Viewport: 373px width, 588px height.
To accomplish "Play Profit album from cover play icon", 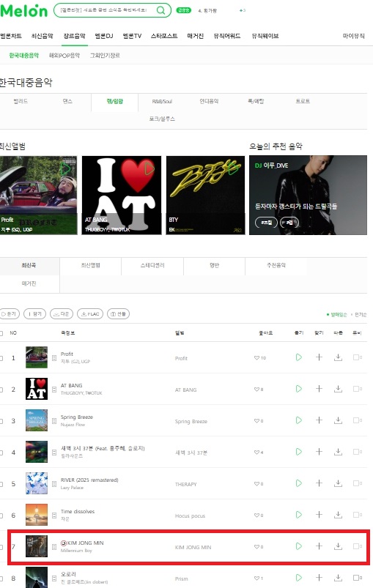I will [x=65, y=168].
